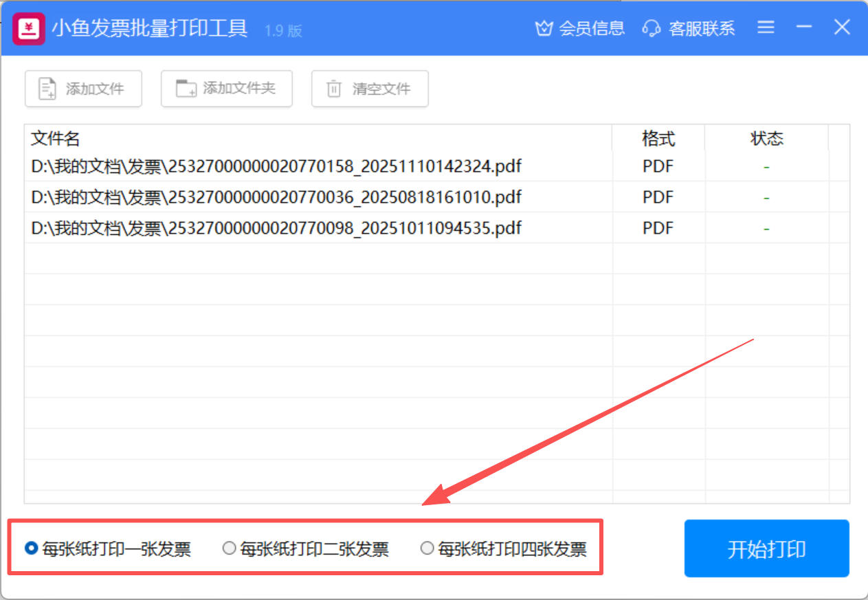Open member info crown icon
Screen dimensions: 868x600
[544, 28]
